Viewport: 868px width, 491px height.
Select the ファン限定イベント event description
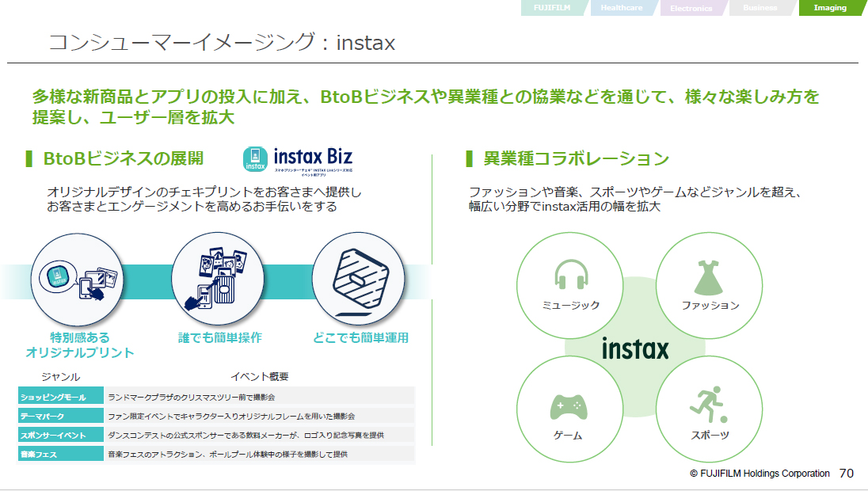point(231,417)
